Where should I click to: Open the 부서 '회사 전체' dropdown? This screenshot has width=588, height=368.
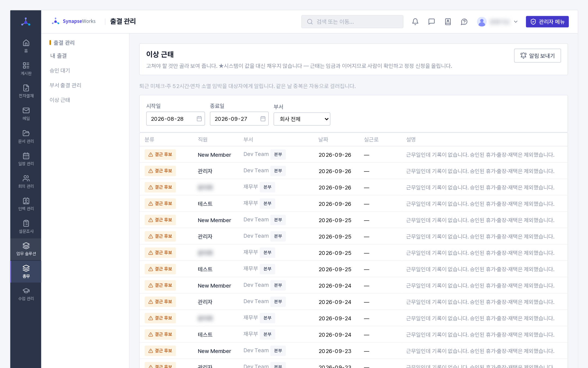click(x=302, y=119)
